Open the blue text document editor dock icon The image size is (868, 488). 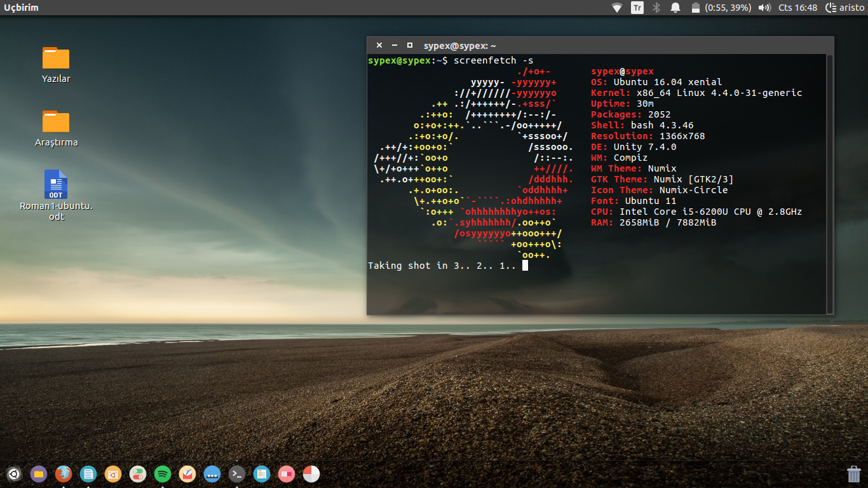coord(262,474)
